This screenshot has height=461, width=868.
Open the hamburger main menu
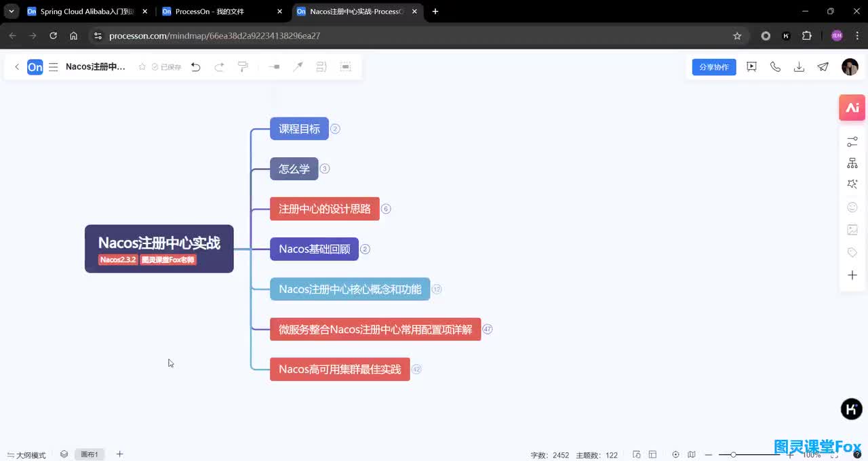point(54,67)
